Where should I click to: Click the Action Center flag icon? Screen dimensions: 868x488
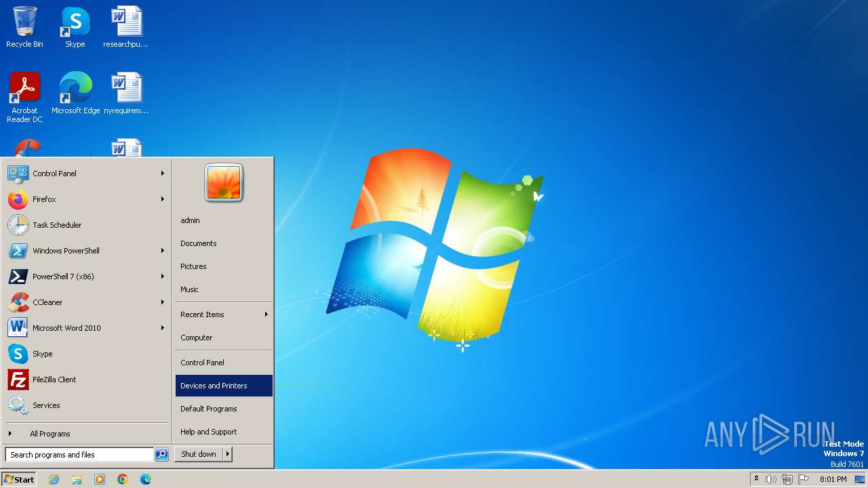coord(804,479)
